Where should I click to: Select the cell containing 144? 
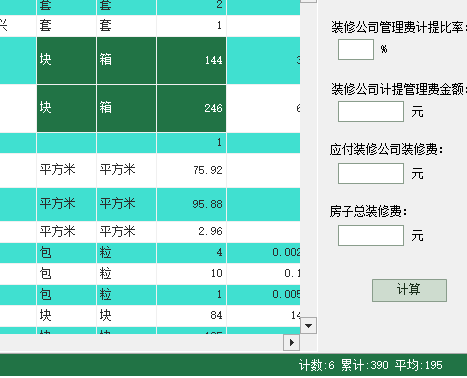[191, 60]
